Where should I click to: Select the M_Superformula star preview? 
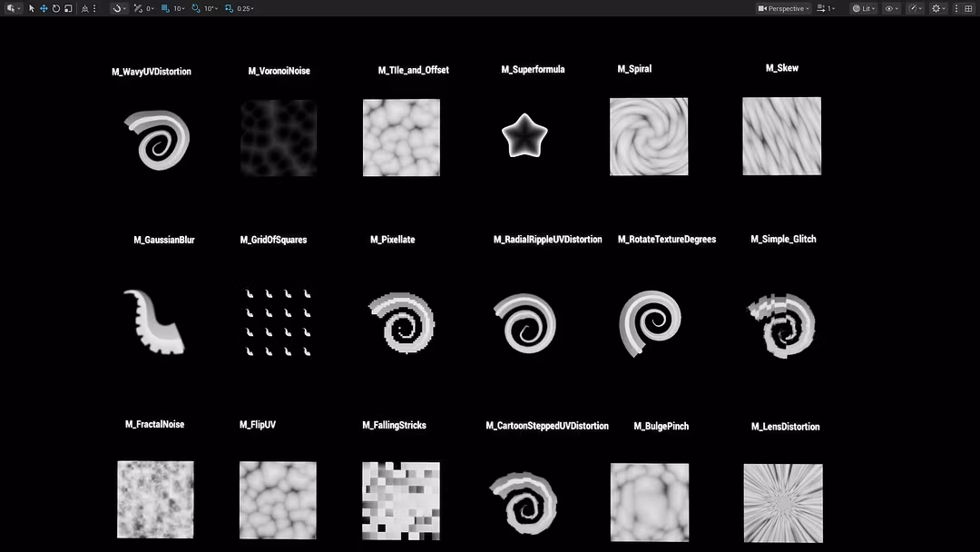click(524, 136)
